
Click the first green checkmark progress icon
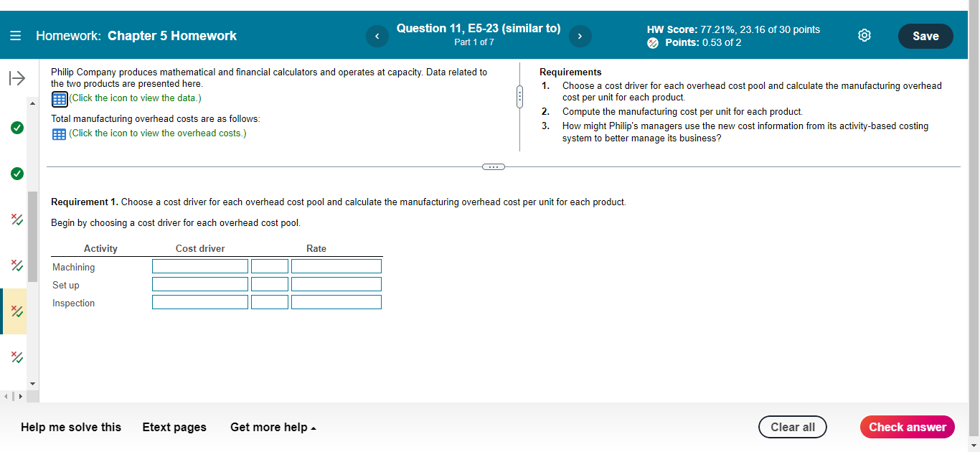(x=17, y=128)
